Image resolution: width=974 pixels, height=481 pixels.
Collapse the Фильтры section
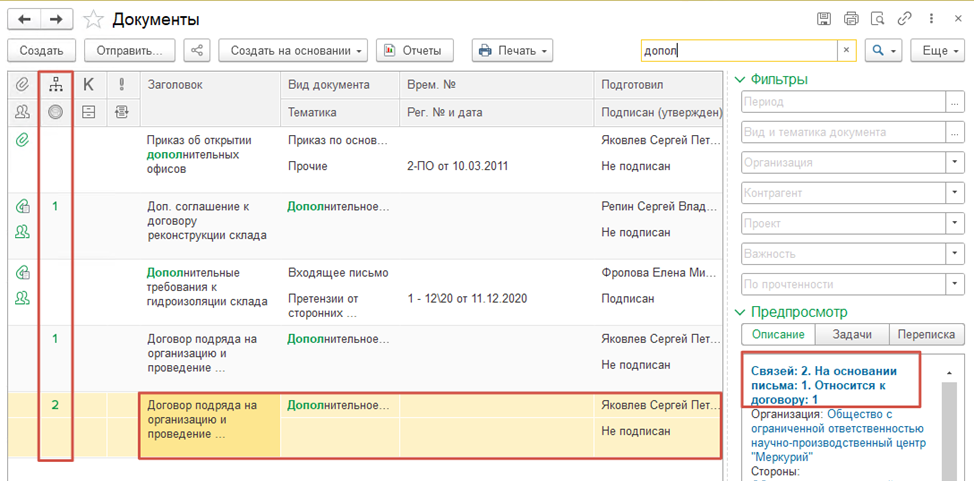click(739, 80)
